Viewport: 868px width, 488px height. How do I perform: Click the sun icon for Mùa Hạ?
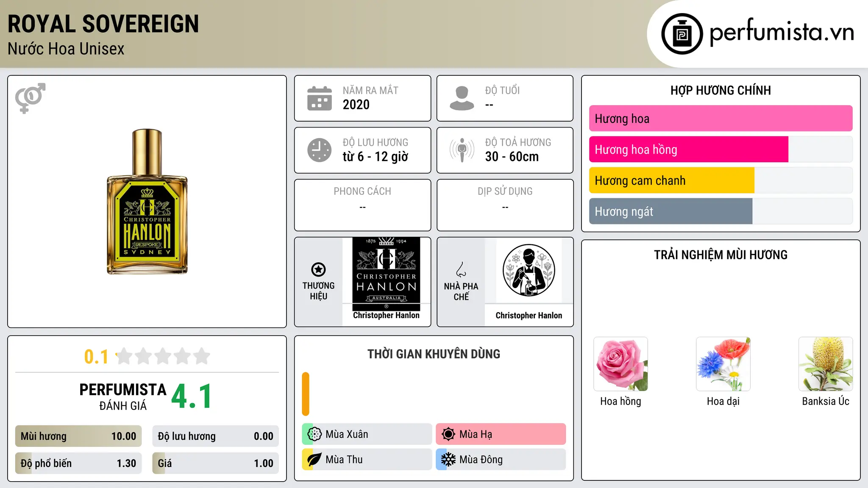[x=448, y=434]
